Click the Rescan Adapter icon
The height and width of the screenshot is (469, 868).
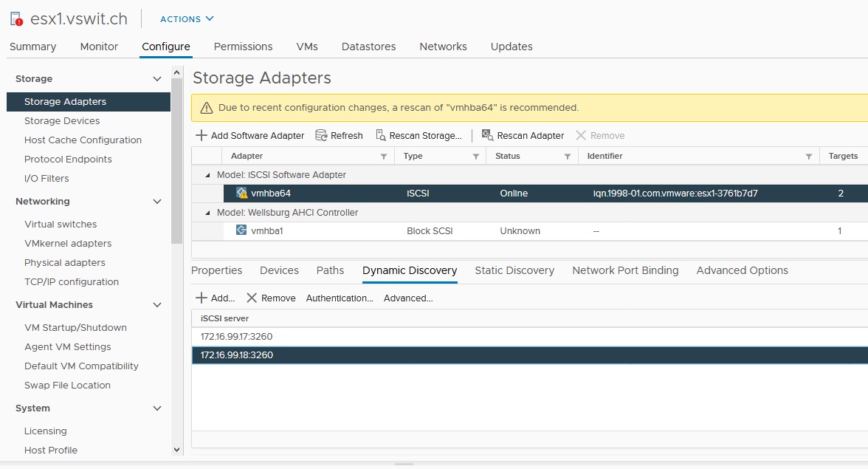487,135
